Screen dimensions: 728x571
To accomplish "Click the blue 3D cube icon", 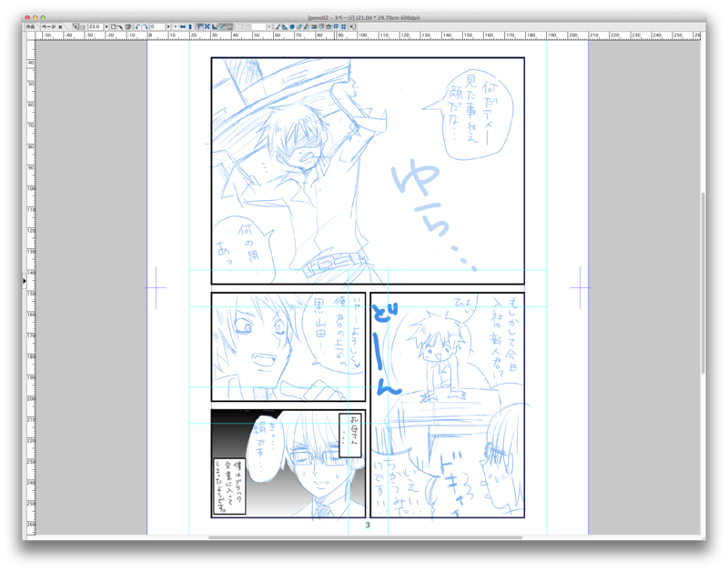I will click(292, 27).
